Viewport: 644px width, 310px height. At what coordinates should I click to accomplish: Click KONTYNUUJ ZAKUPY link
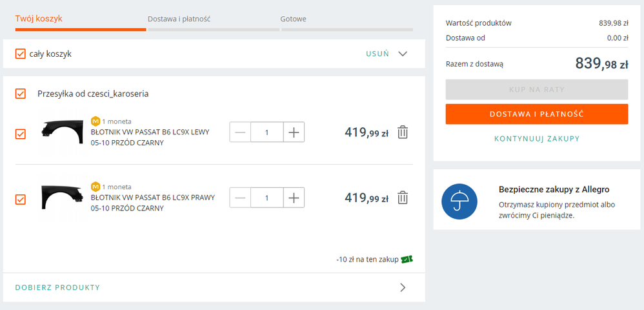(537, 139)
